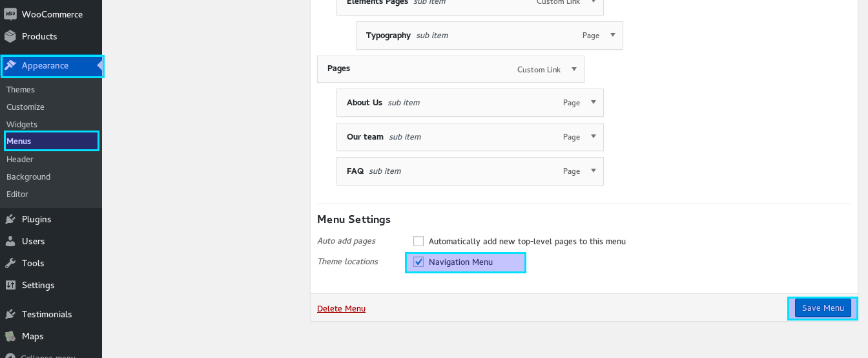Expand the Typography menu item arrow
Screen dimensions: 868x358
click(x=612, y=36)
